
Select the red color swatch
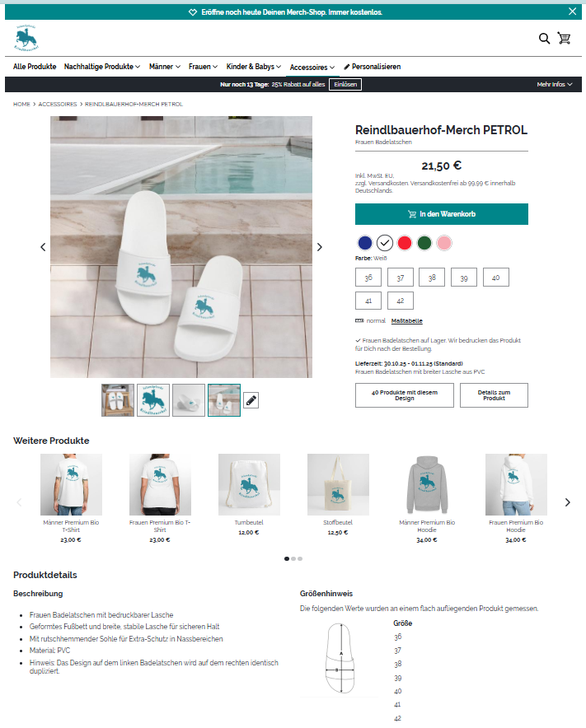(405, 243)
